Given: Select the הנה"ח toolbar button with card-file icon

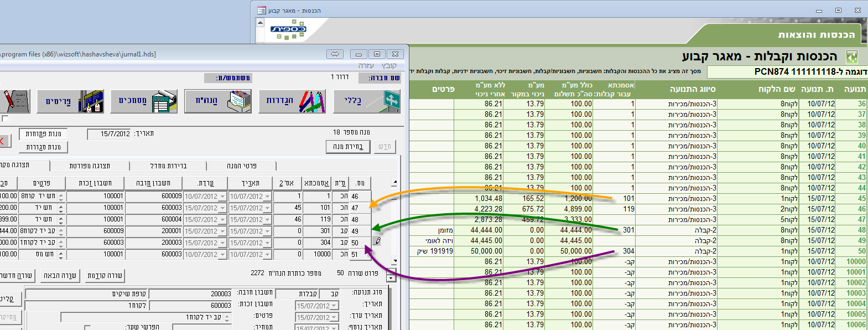Looking at the screenshot, I should pyautogui.click(x=218, y=101).
